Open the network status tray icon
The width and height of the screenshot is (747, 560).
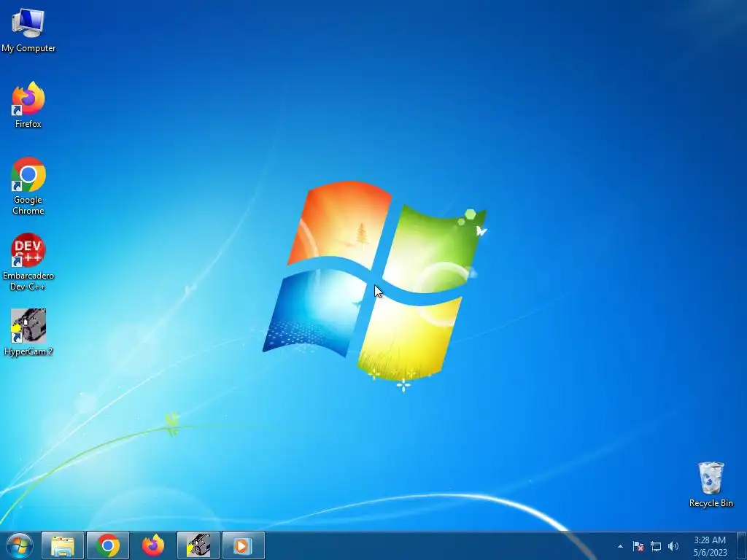(x=656, y=547)
